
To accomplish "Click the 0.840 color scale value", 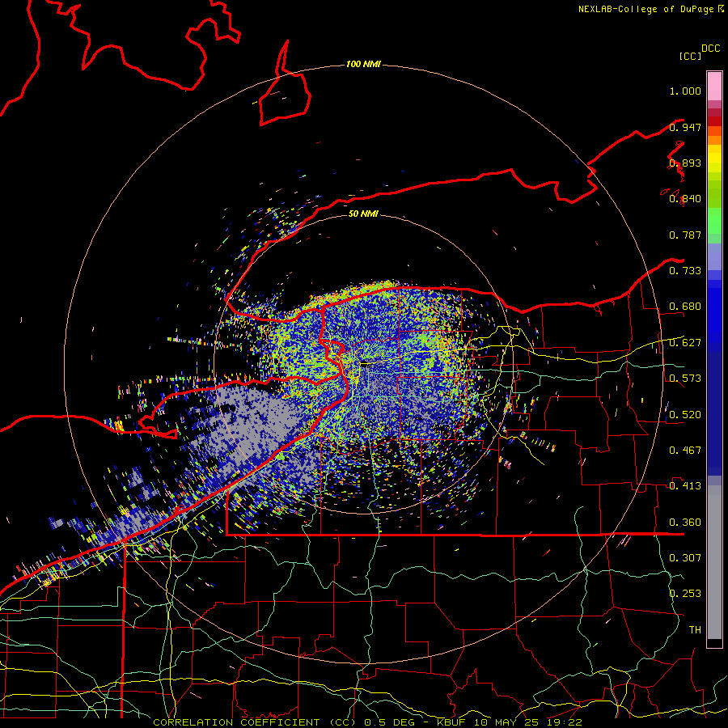I will point(685,199).
